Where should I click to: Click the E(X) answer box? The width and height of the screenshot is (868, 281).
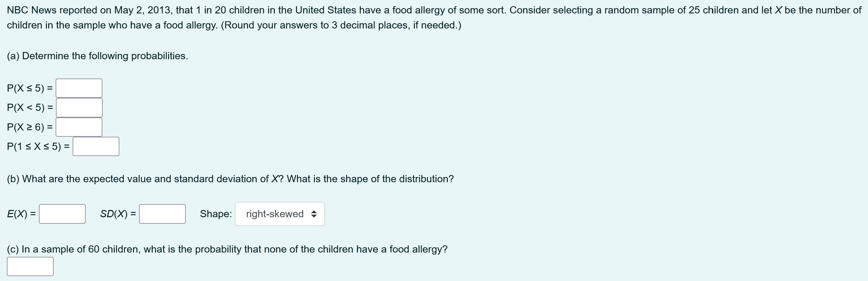pos(62,214)
